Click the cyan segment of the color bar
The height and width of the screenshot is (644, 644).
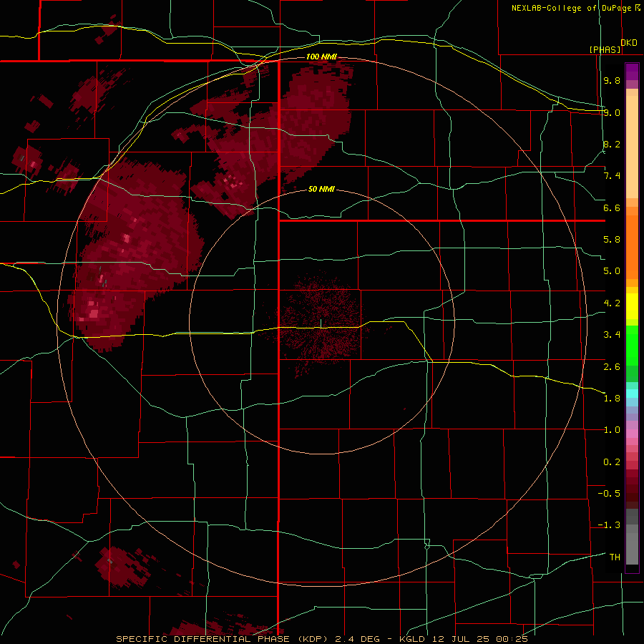(x=632, y=394)
